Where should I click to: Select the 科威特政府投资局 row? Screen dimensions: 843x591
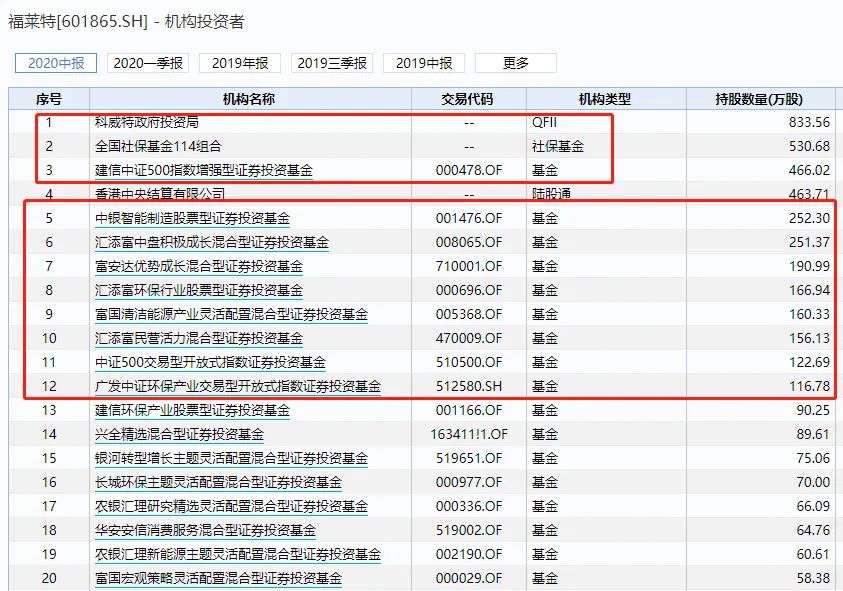(x=146, y=122)
